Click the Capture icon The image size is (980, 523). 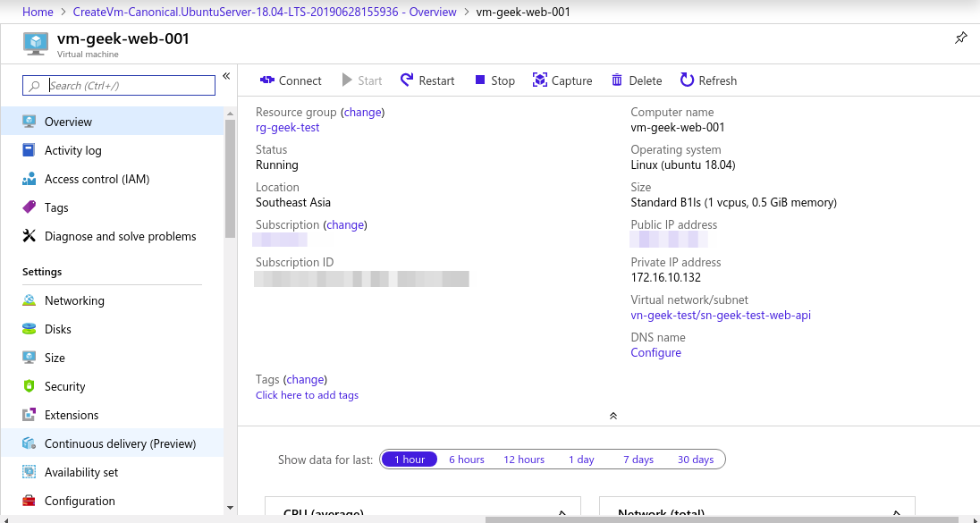539,80
